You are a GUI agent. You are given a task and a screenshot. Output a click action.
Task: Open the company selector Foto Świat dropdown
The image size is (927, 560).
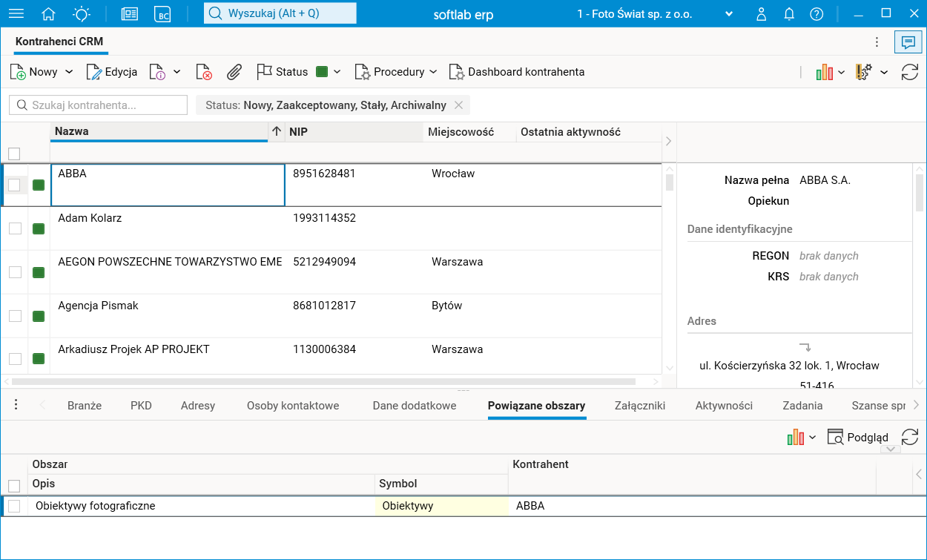[656, 14]
